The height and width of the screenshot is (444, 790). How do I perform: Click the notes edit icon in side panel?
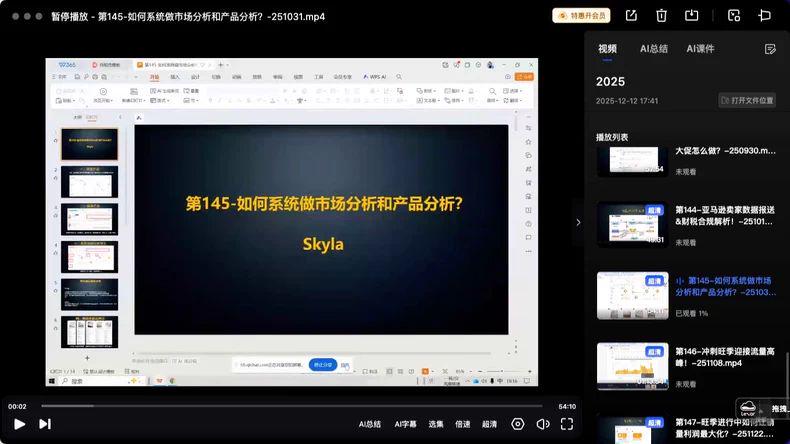770,49
